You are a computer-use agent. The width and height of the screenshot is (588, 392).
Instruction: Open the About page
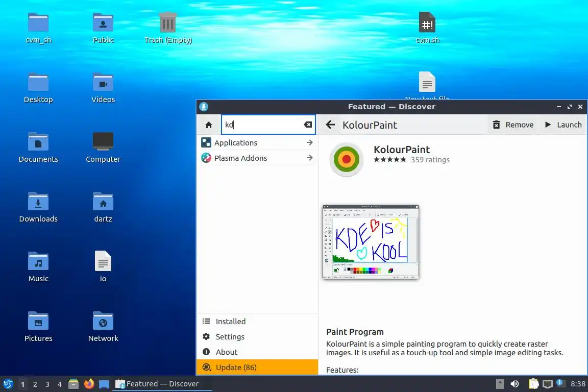257,352
